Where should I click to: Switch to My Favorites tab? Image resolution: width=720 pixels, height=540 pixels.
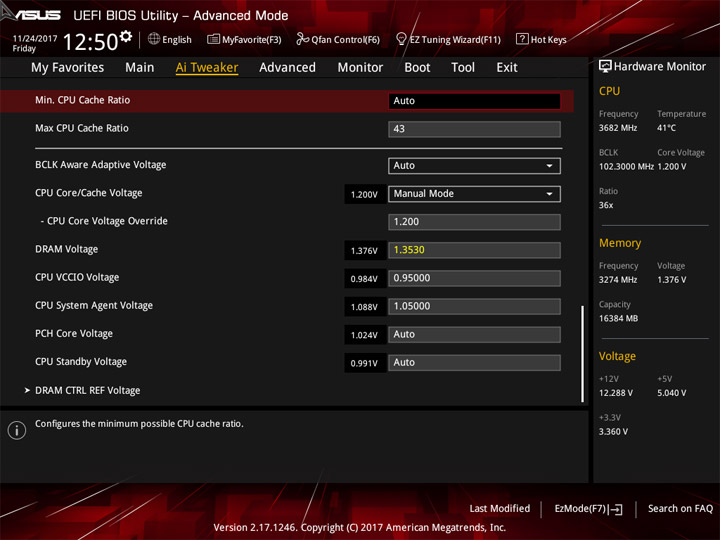click(x=68, y=68)
